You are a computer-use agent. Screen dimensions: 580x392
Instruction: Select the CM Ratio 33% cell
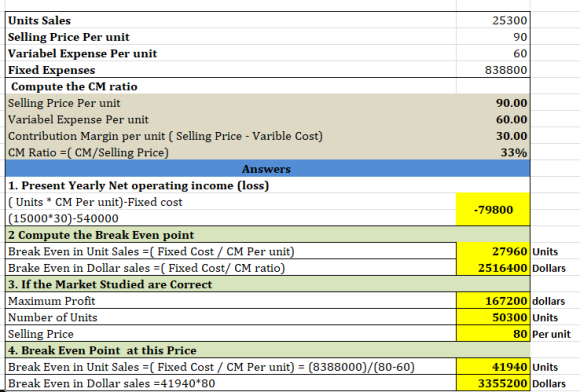(493, 152)
